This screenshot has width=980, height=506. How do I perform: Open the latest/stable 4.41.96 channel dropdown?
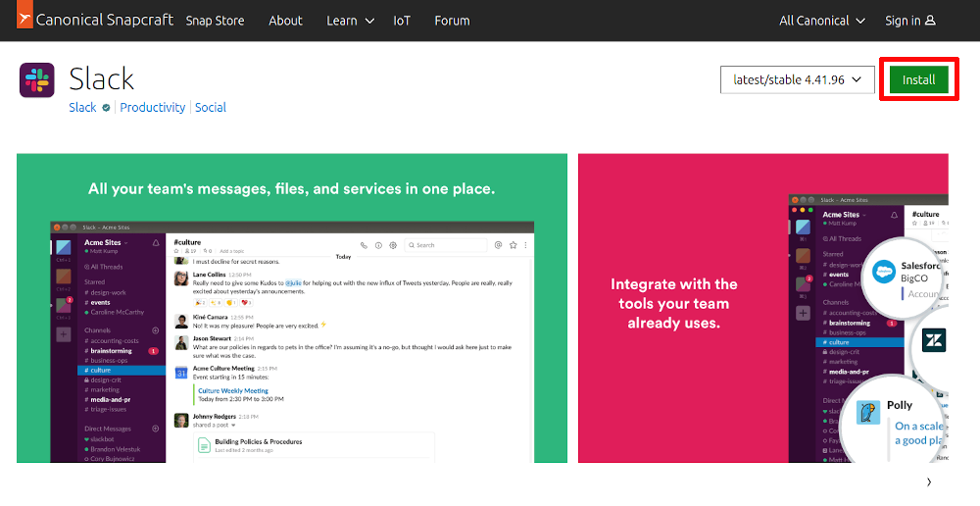point(798,80)
